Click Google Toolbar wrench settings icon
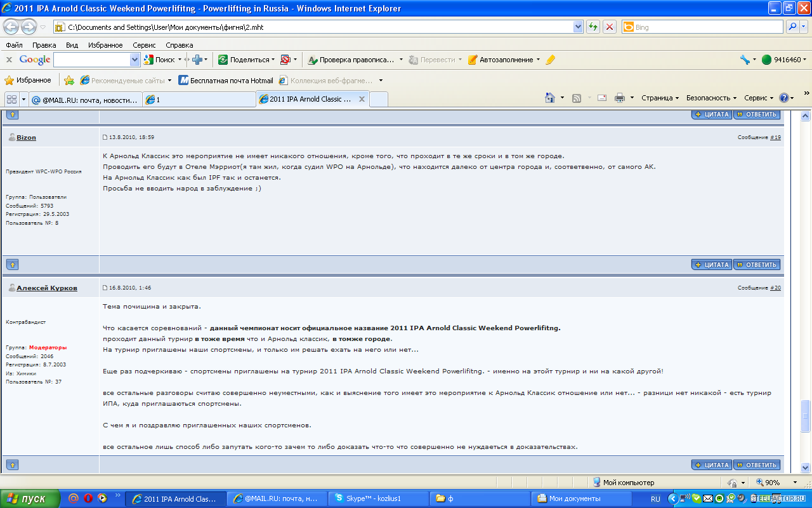812x508 pixels. tap(745, 60)
